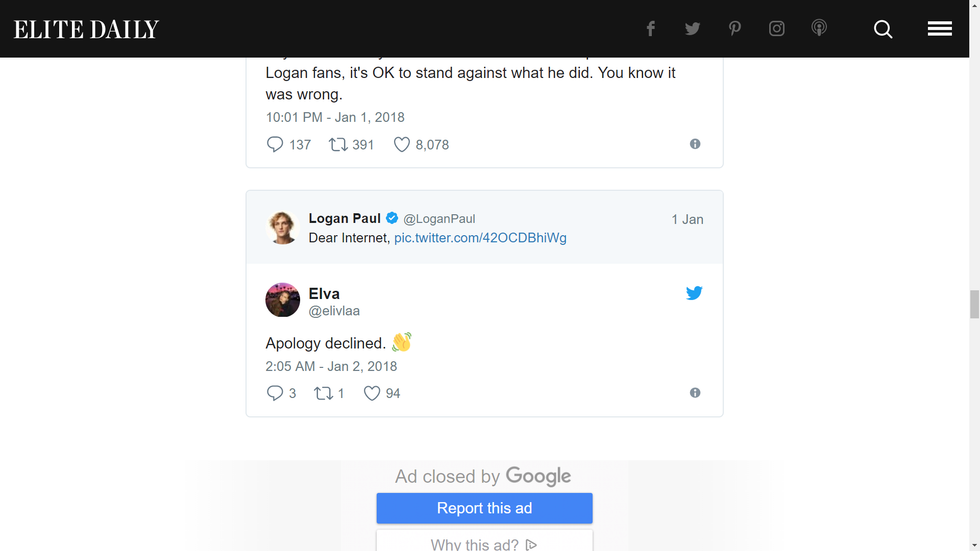Go to Elite Daily home via logo
Viewport: 980px width, 551px height.
tap(86, 30)
